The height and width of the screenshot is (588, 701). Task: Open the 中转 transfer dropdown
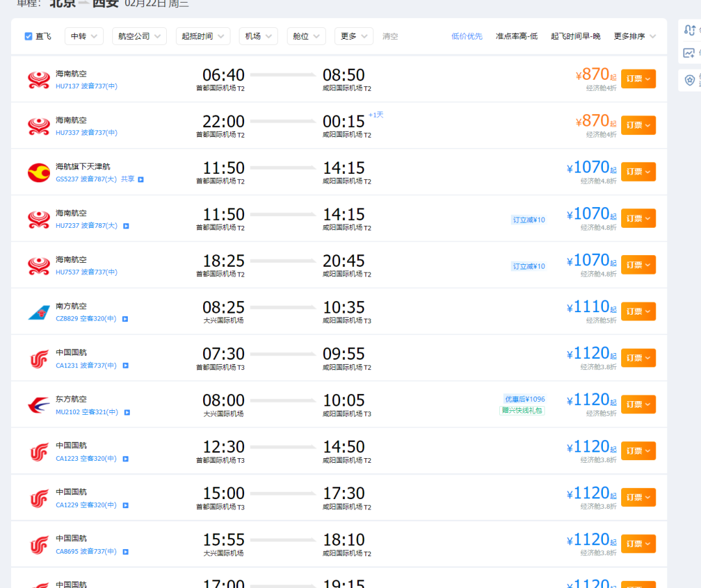click(x=84, y=36)
